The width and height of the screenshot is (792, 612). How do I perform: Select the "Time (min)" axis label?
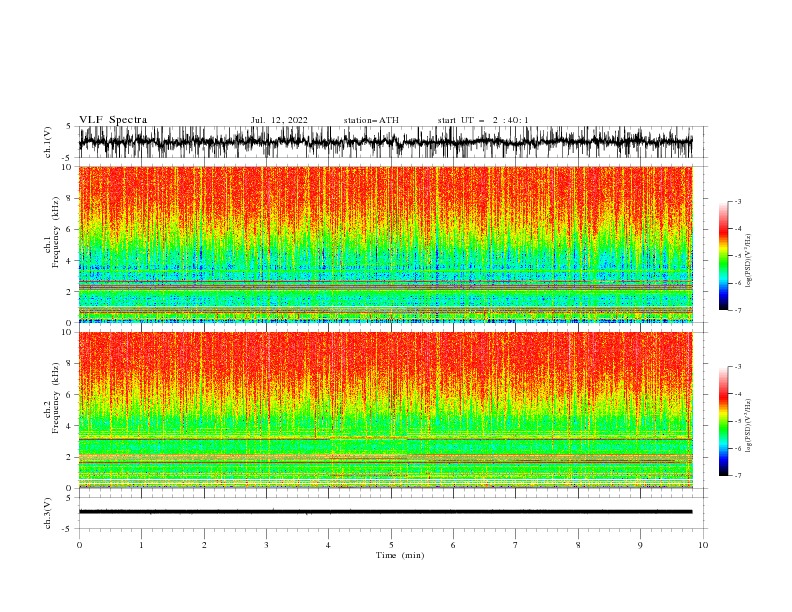(400, 555)
